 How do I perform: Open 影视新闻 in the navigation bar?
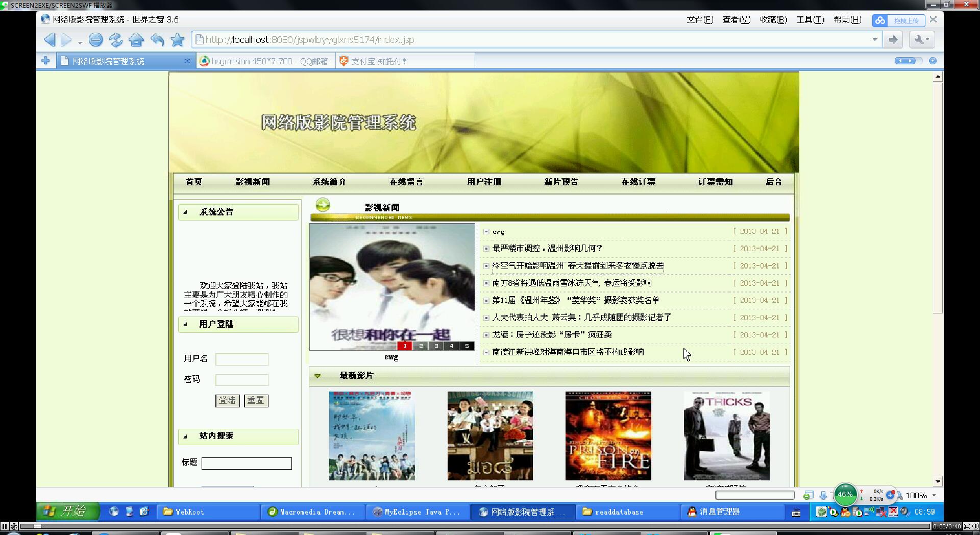[252, 182]
